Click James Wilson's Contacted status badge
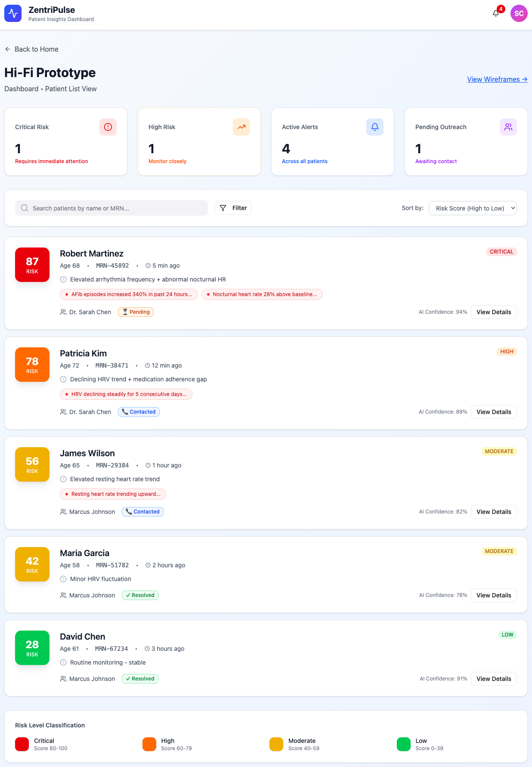The height and width of the screenshot is (767, 532). 142,512
